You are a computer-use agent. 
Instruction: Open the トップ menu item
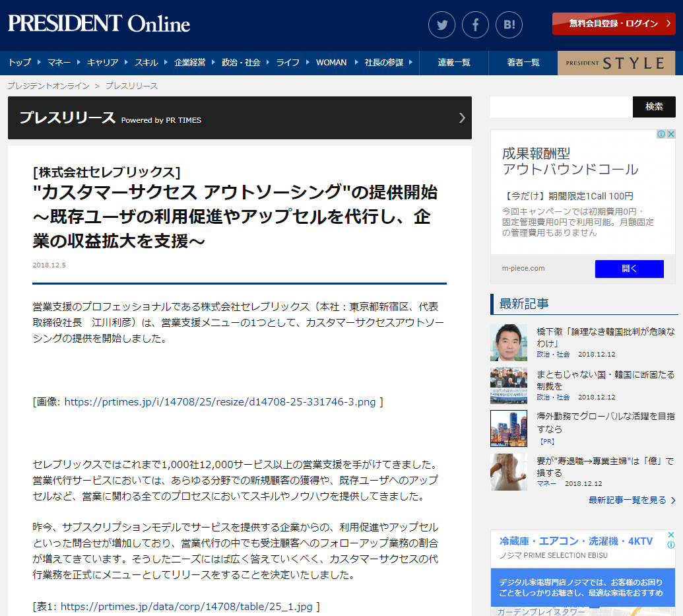(x=20, y=62)
